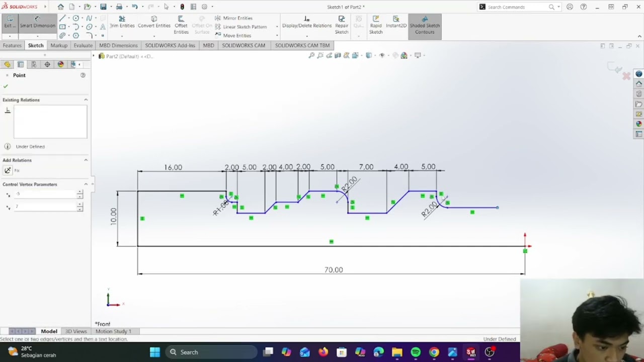
Task: Open the 3D Views bottom tab
Action: coord(76,331)
